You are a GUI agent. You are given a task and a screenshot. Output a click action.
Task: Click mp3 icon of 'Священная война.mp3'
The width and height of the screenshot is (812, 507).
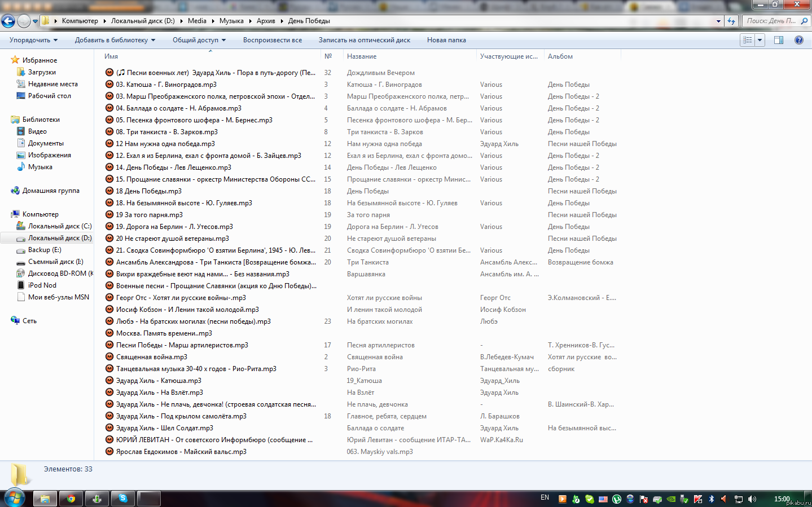pos(109,357)
